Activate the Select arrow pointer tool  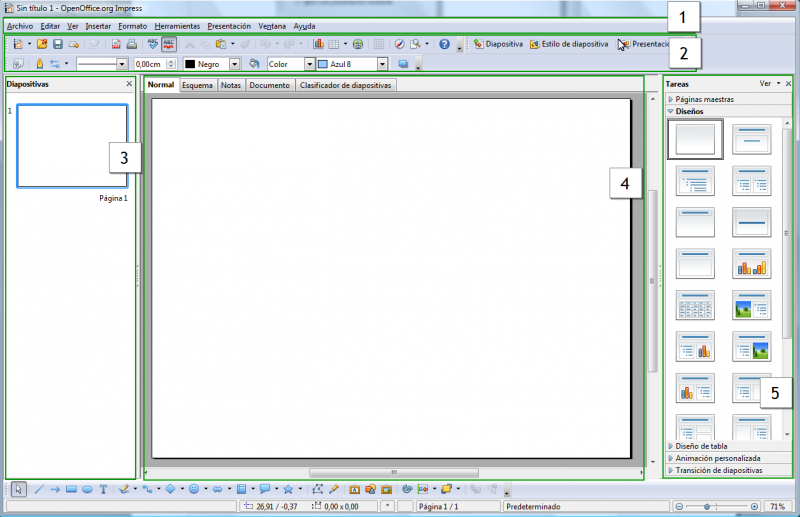18,489
